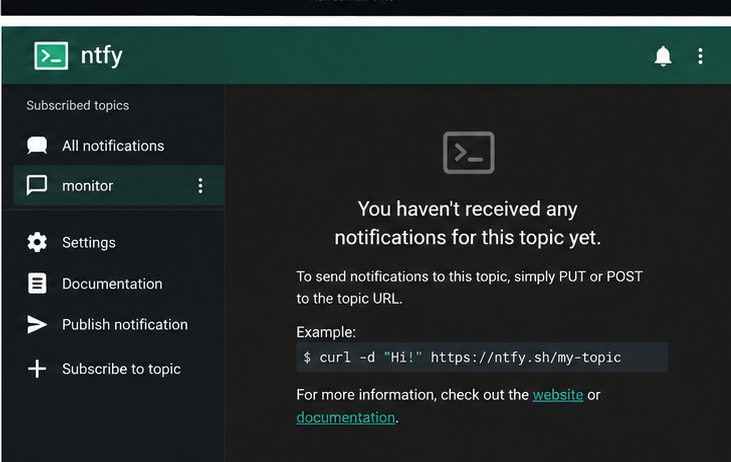Click the ntfy terminal logo icon
The image size is (731, 462).
(x=51, y=56)
